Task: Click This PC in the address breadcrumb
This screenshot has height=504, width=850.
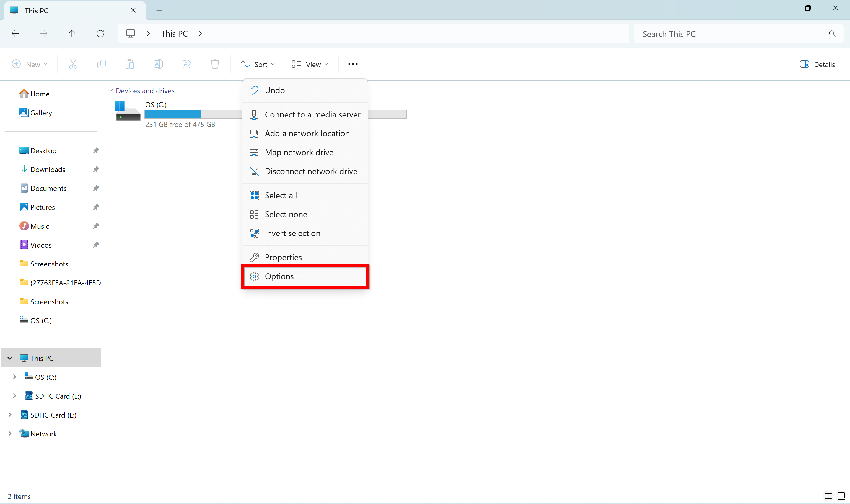Action: click(x=174, y=34)
